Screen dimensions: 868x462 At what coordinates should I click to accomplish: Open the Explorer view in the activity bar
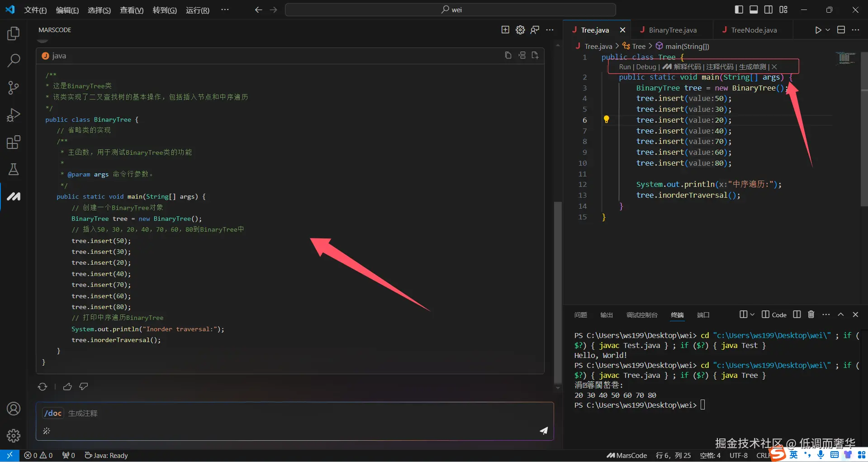point(14,33)
